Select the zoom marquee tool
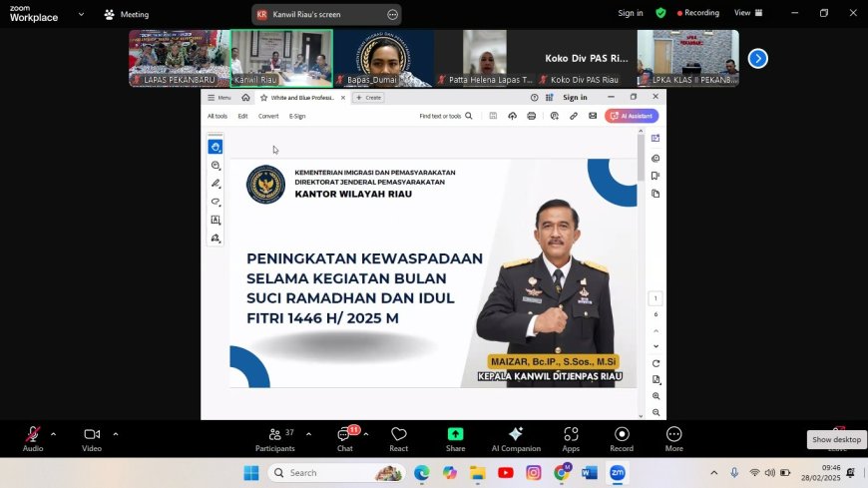The width and height of the screenshot is (868, 488). [x=216, y=165]
